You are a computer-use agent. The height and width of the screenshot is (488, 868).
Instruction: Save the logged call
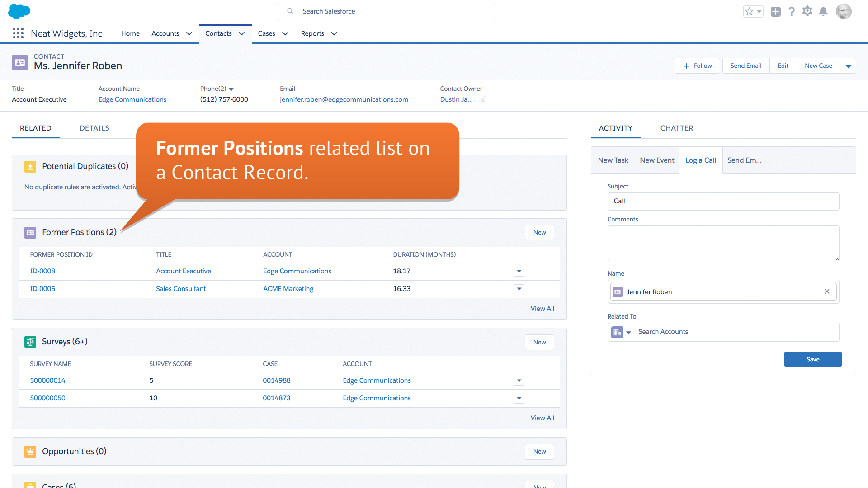(x=812, y=359)
